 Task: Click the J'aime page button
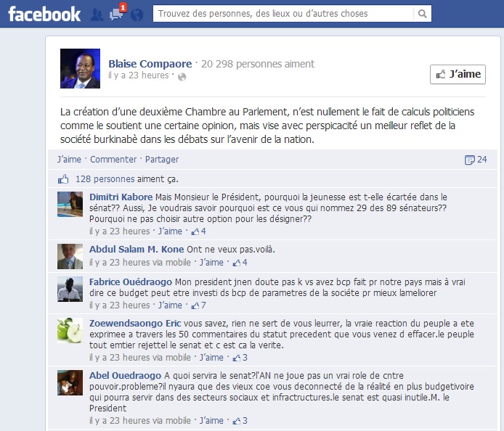click(x=458, y=75)
